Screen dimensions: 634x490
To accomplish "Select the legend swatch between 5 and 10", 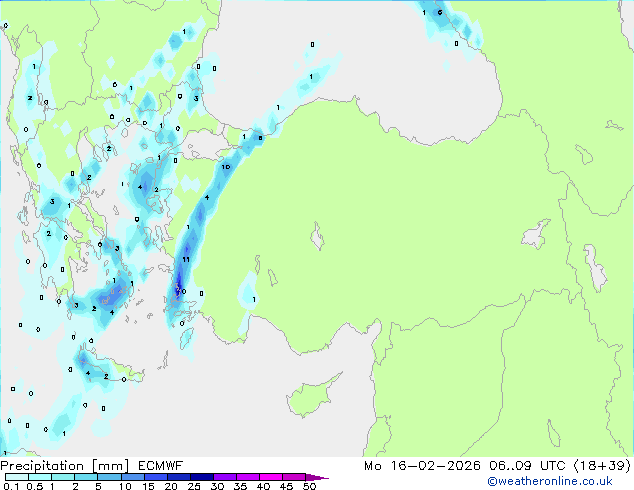I will [x=110, y=477].
